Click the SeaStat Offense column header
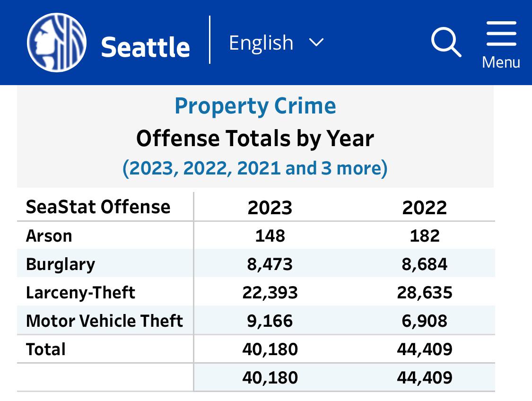 pos(98,207)
